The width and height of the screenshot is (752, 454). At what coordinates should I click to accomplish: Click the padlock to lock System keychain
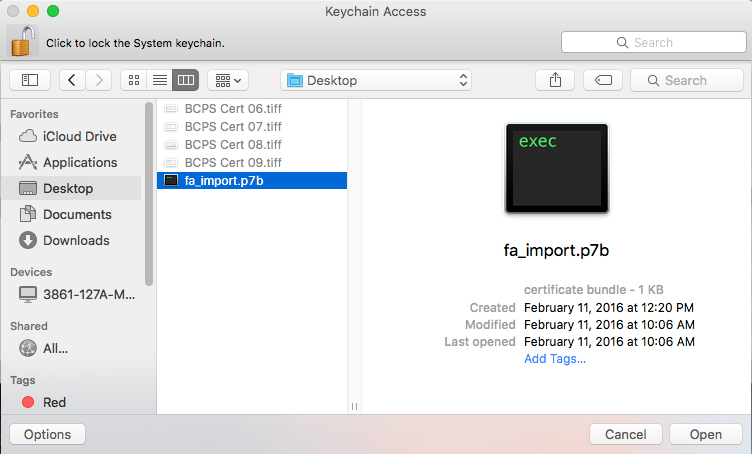pos(23,41)
